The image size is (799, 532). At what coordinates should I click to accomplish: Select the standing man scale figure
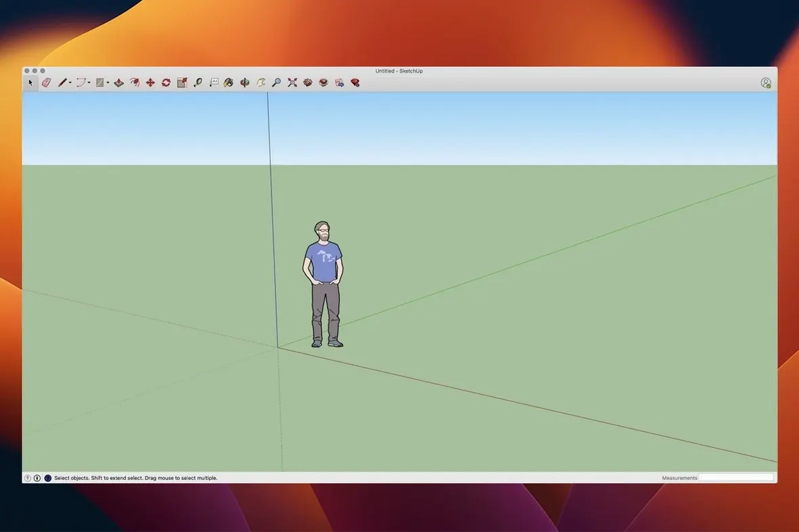[323, 284]
